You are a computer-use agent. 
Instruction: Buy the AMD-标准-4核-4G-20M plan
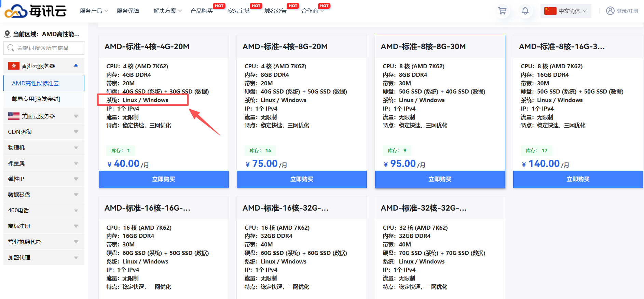[x=163, y=179]
